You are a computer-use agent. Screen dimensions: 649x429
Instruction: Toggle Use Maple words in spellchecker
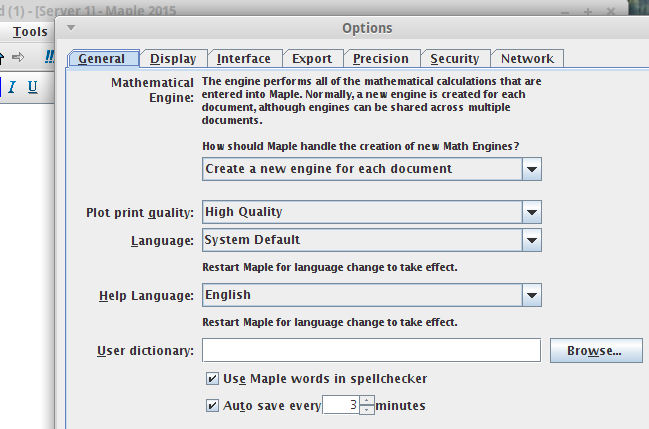pyautogui.click(x=212, y=378)
